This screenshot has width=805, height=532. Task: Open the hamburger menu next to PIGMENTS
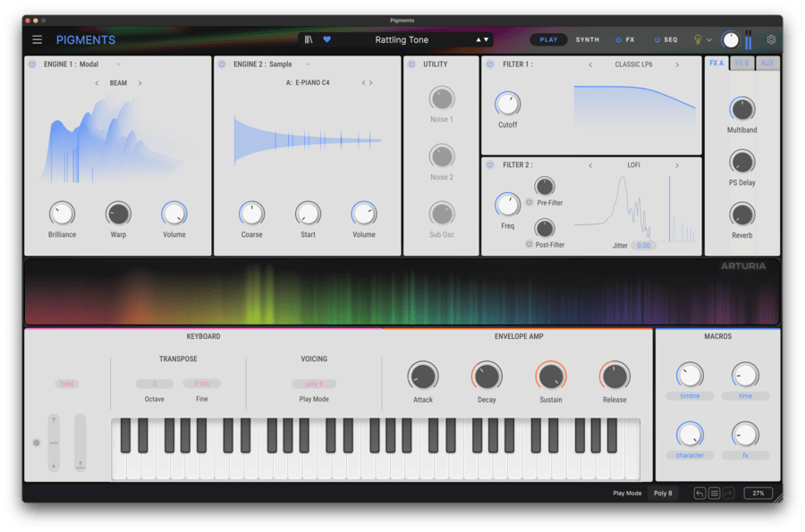coord(37,39)
